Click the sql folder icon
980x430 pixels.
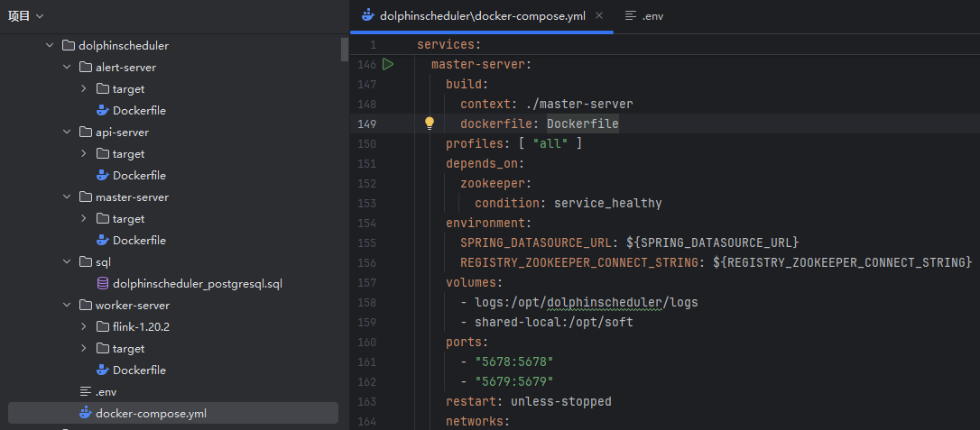(86, 262)
